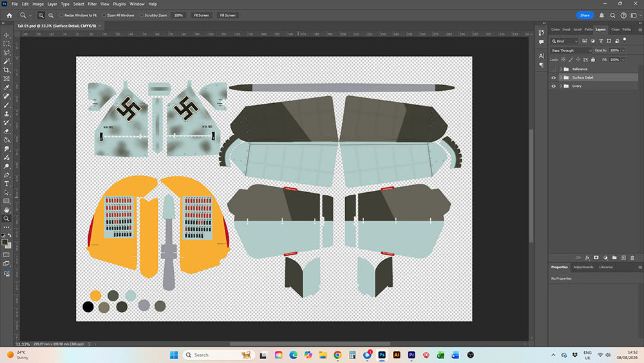
Task: Select the Crop tool
Action: coord(6,70)
